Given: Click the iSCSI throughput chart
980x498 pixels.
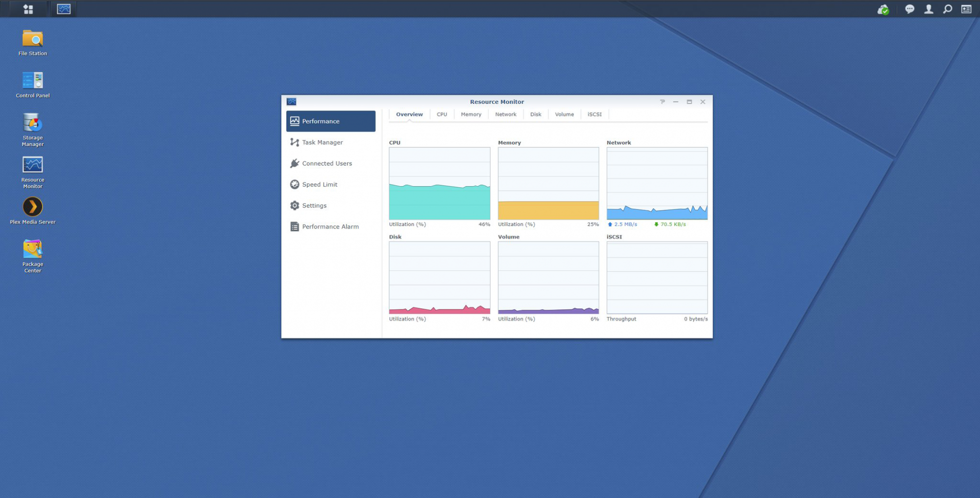Looking at the screenshot, I should click(657, 277).
